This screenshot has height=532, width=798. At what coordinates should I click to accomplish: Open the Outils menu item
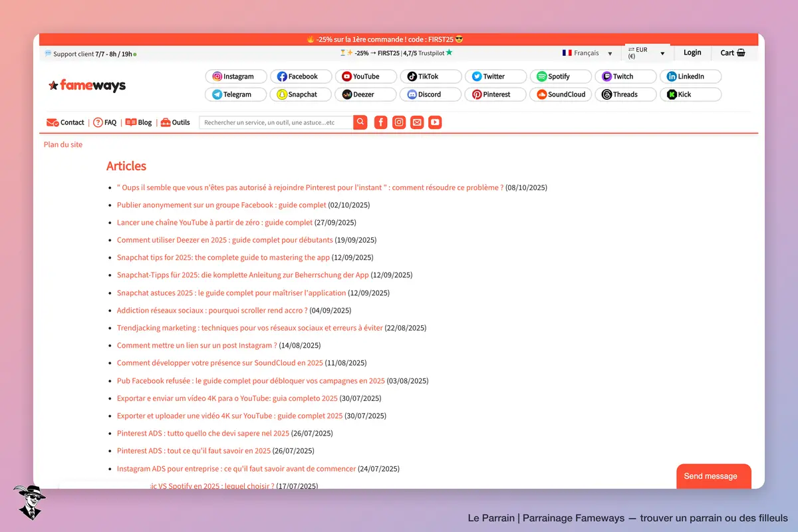[176, 122]
